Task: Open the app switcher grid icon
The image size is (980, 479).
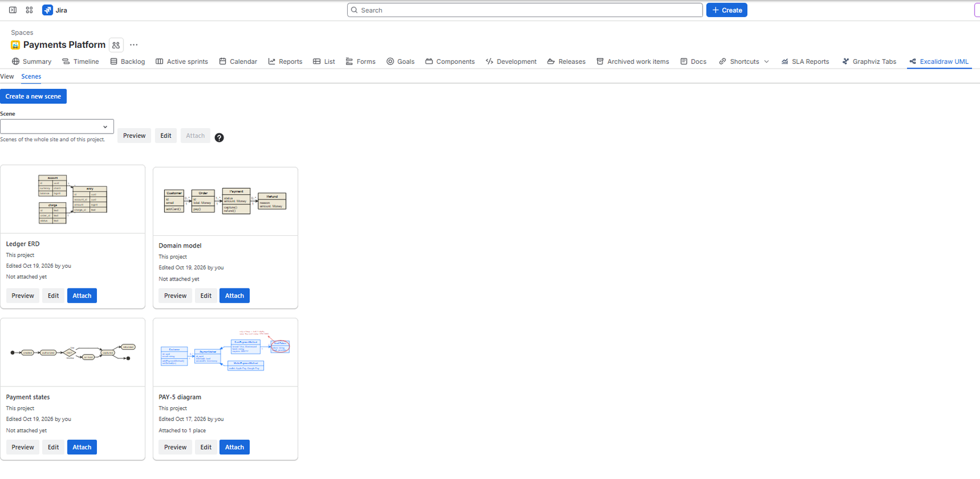Action: (x=29, y=10)
